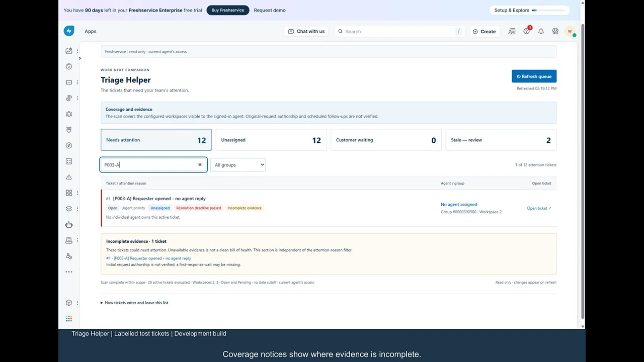
Task: Open kebab menu beside layers icon
Action: pos(77,209)
